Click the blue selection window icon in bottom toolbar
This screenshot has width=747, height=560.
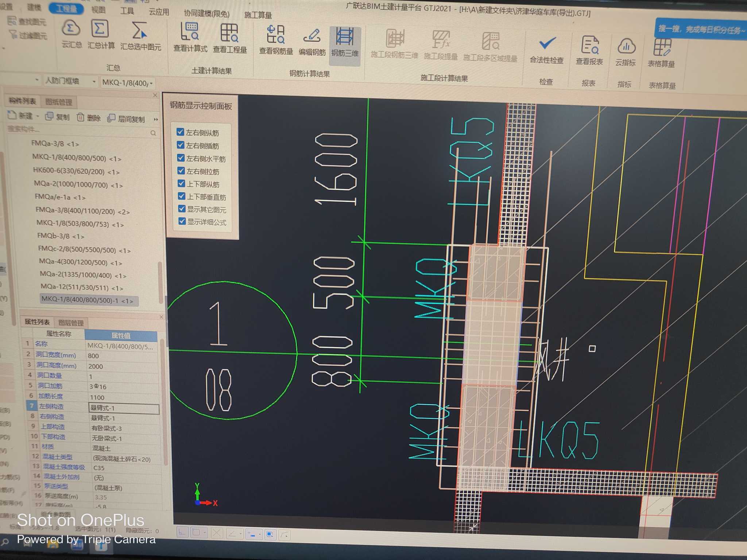[x=270, y=534]
